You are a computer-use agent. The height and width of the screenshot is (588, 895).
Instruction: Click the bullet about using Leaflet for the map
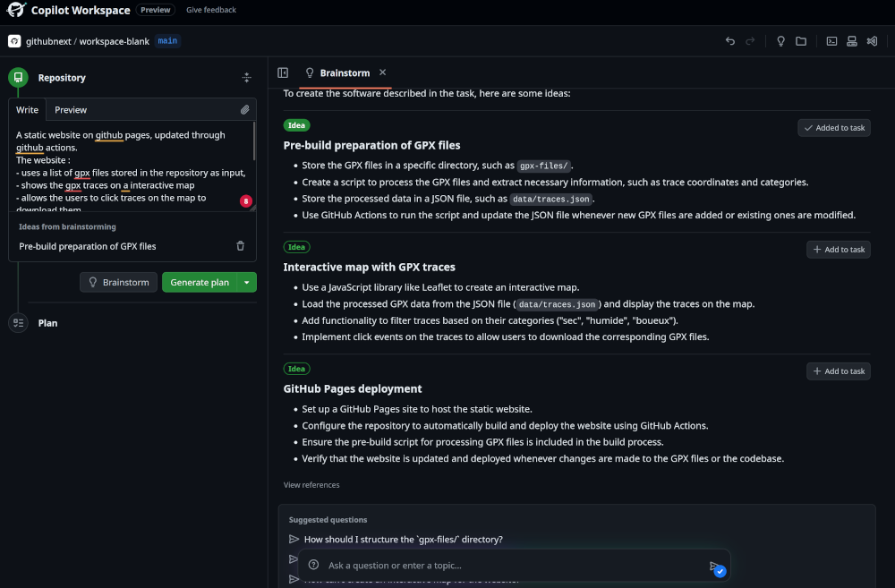click(440, 287)
